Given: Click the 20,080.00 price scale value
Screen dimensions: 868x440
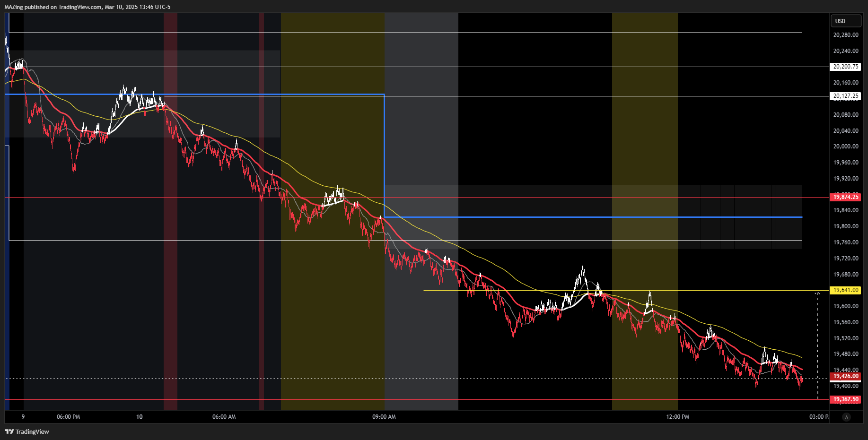Looking at the screenshot, I should 846,115.
